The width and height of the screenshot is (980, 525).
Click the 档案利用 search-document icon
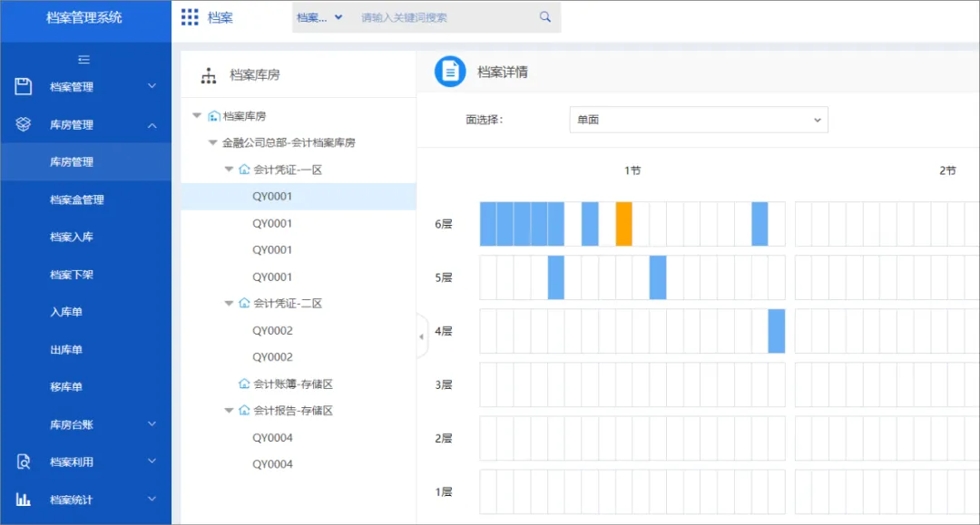coord(23,462)
